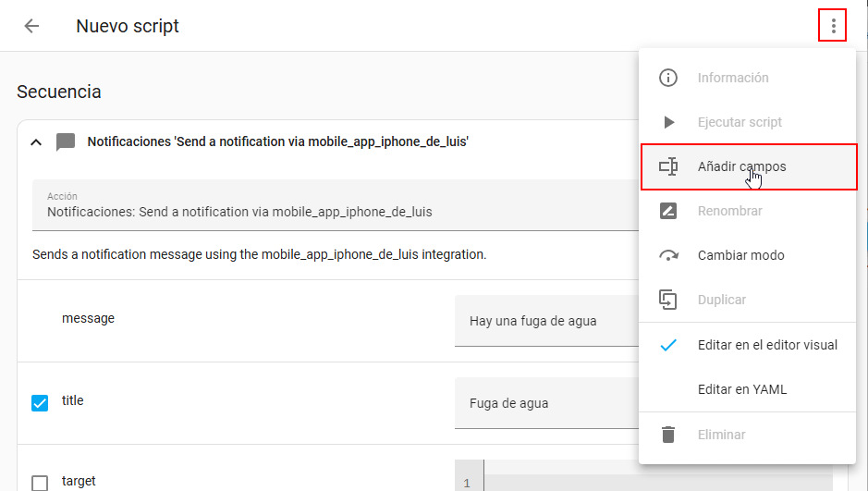Choose Editar en el editor visual
Screen dimensions: 868x491
[766, 345]
